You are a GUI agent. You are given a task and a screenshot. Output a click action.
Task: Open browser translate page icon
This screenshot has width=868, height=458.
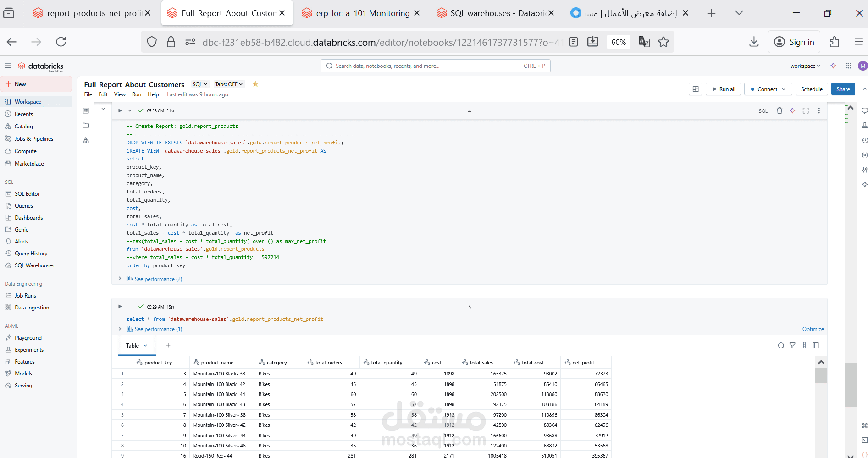coord(644,42)
